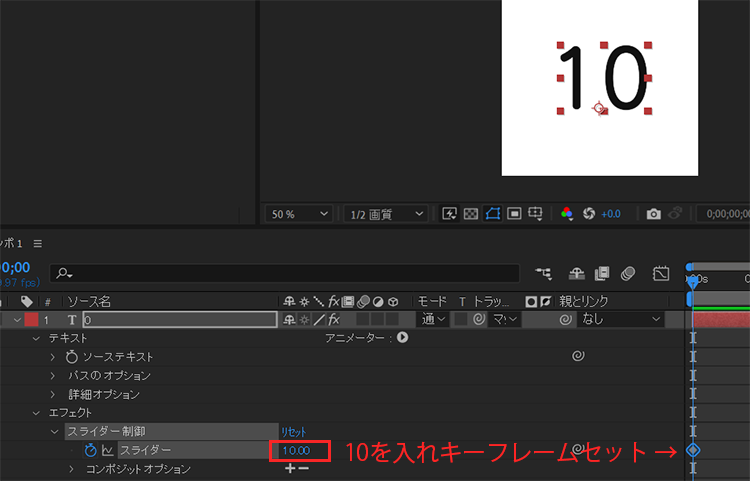The image size is (750, 481).
Task: Toggle hide shy layers icon in timeline
Action: 576,273
